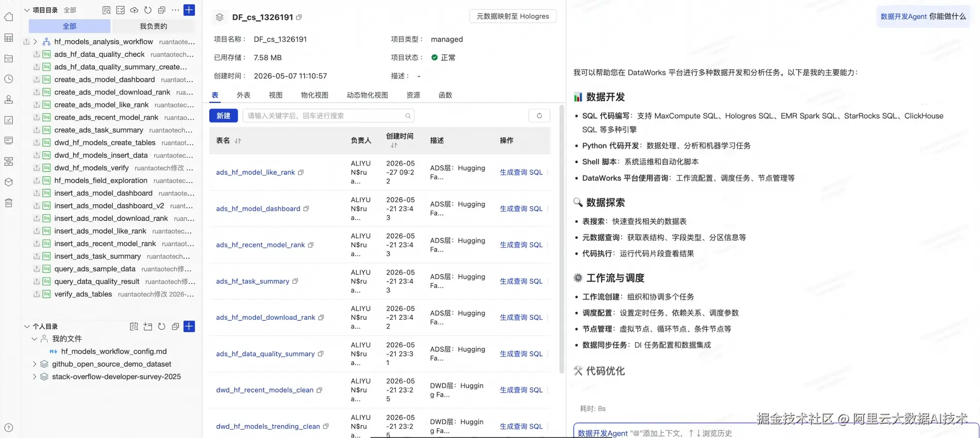Image resolution: width=980 pixels, height=438 pixels.
Task: Open the folder icon in left sidebar
Action: tap(9, 58)
